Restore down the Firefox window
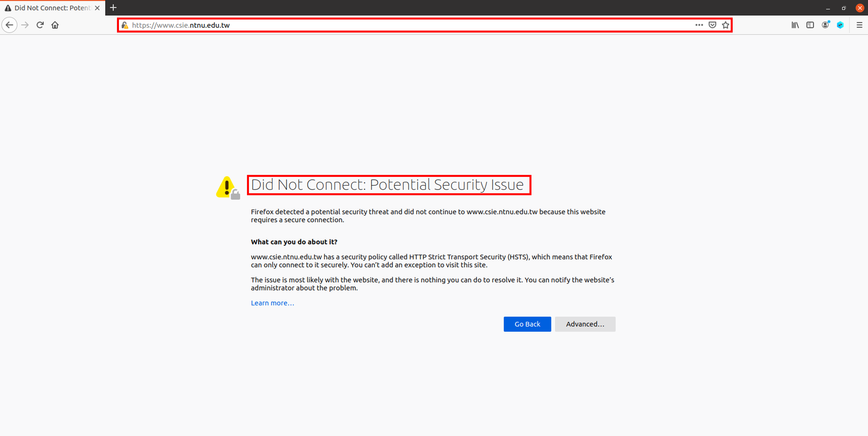Image resolution: width=868 pixels, height=436 pixels. click(x=844, y=8)
